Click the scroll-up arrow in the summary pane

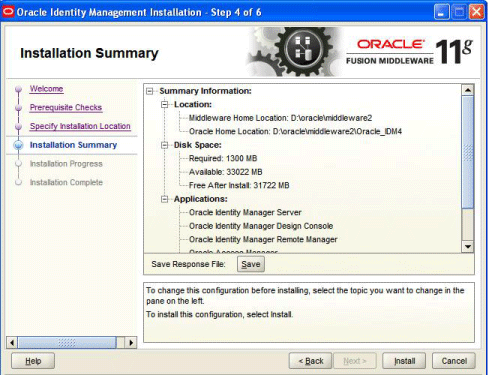[468, 90]
